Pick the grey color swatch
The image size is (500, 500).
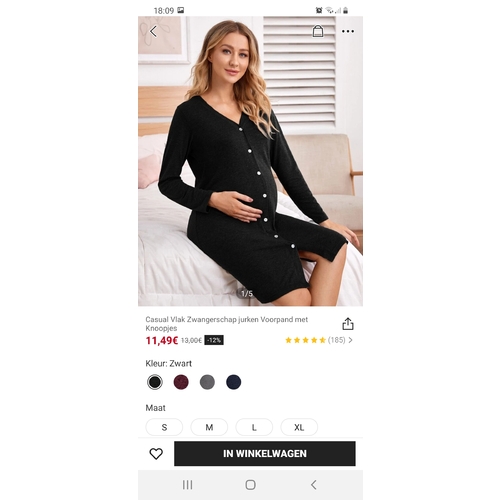[x=207, y=382]
